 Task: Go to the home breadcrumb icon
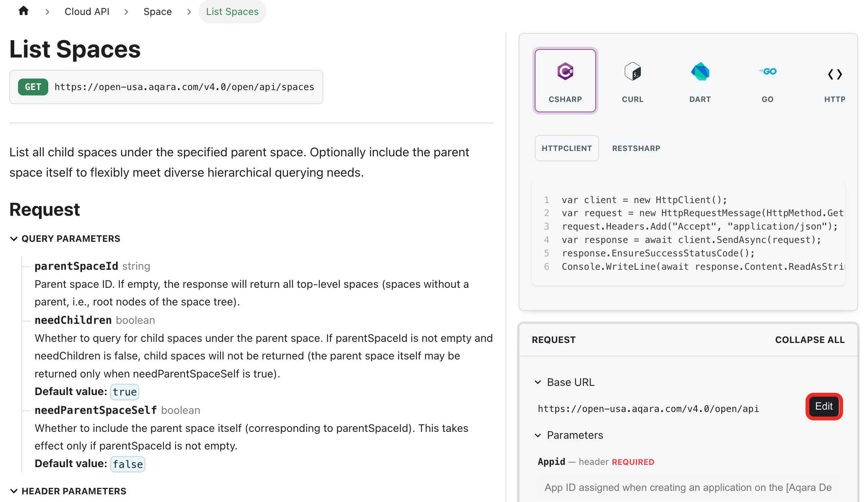(24, 11)
